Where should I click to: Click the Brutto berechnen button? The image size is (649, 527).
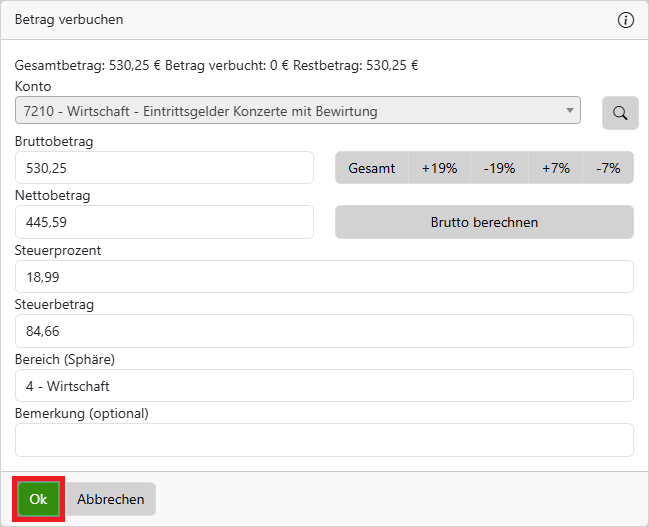pos(484,222)
